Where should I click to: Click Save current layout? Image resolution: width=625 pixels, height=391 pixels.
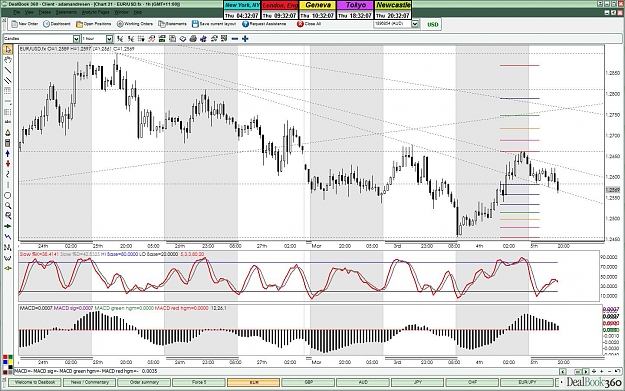(x=214, y=24)
